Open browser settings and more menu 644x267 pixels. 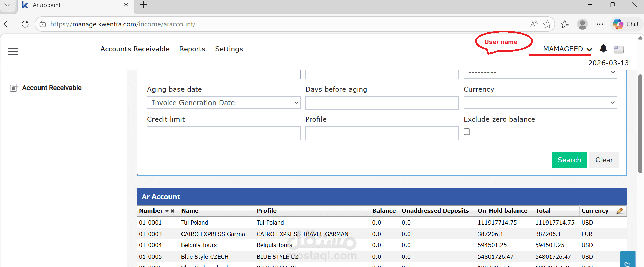600,24
